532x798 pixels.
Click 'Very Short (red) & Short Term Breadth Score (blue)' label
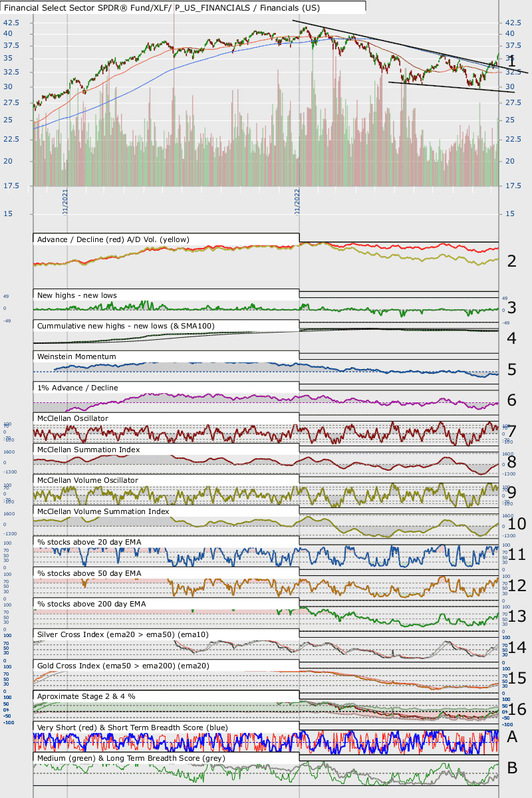point(133,728)
